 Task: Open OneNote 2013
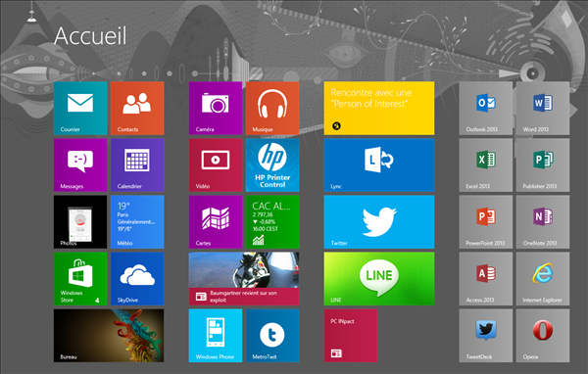coord(543,222)
